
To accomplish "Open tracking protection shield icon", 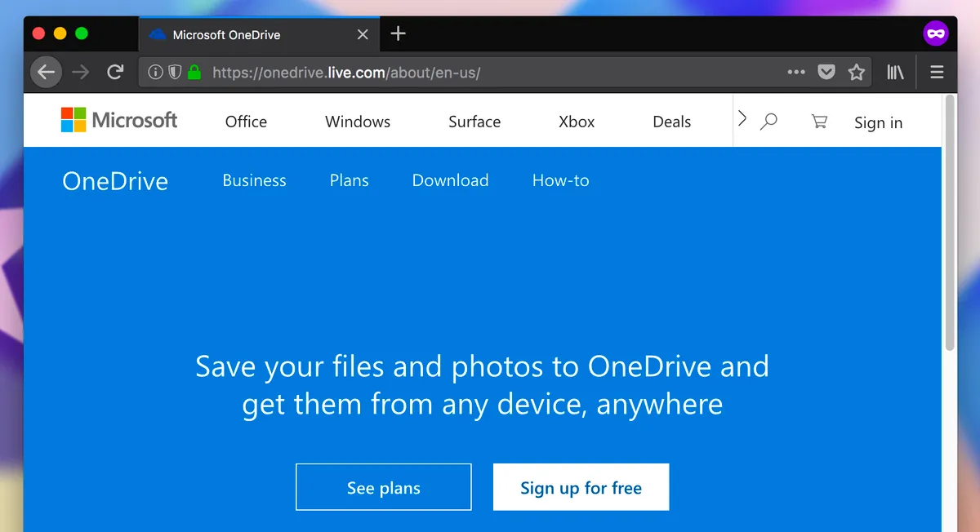I will point(175,73).
